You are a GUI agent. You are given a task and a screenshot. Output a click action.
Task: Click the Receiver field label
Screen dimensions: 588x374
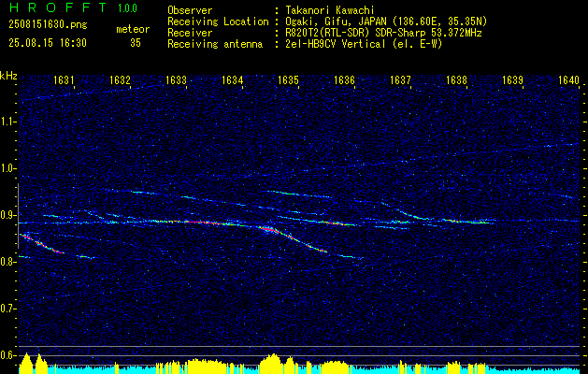point(190,33)
